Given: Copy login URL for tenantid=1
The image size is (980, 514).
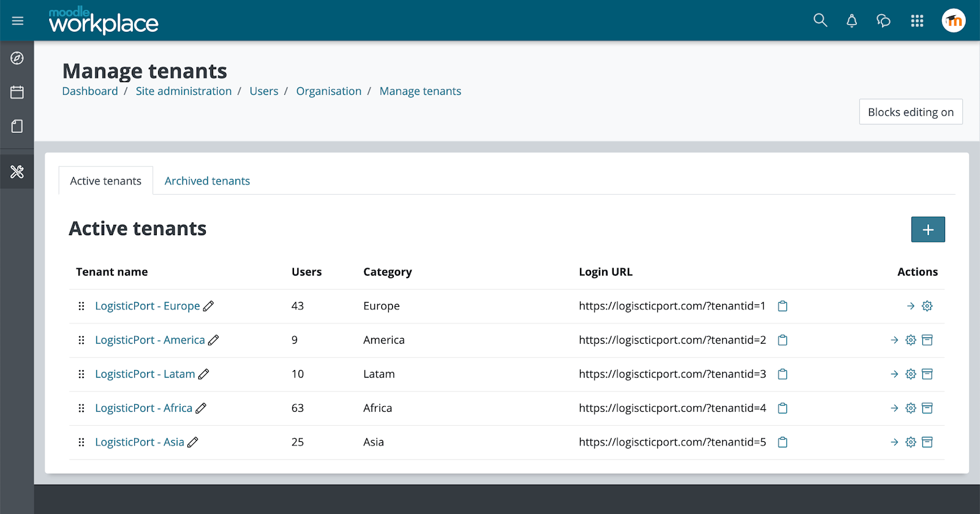Looking at the screenshot, I should (782, 306).
